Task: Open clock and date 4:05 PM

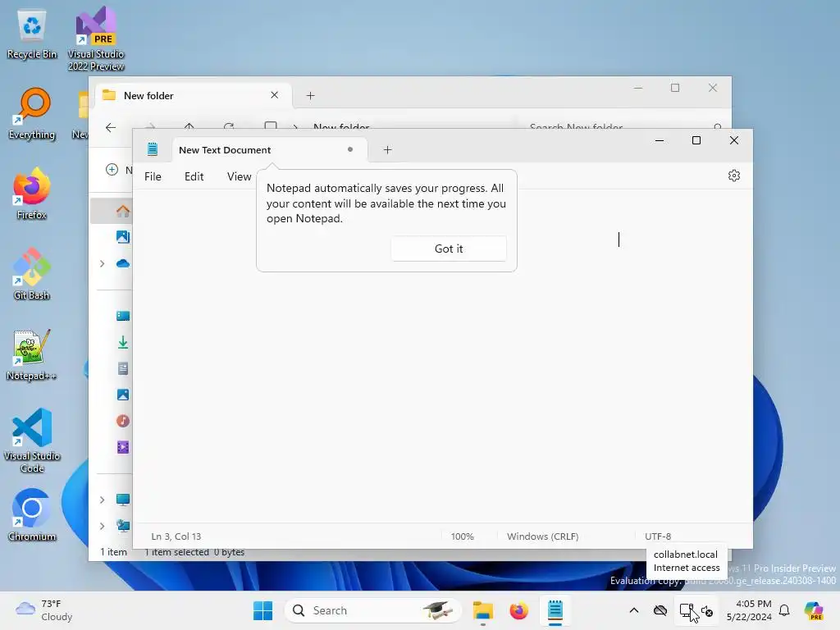Action: coord(749,610)
